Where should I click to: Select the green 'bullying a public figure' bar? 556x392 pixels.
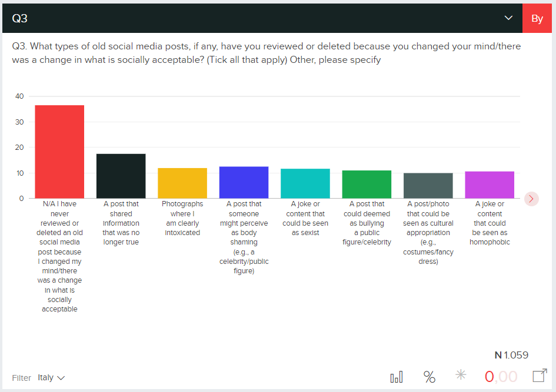click(367, 184)
